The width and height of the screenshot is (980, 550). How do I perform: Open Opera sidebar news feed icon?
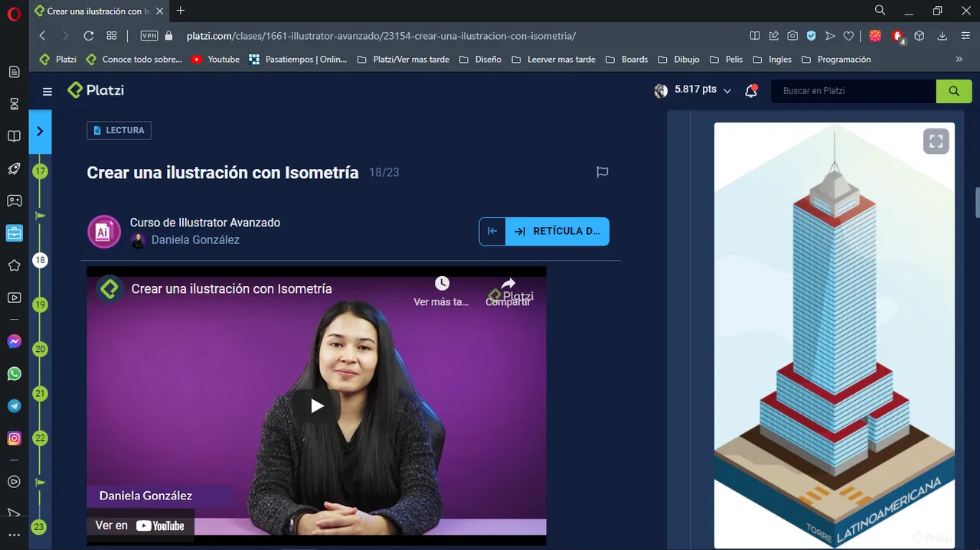[14, 72]
